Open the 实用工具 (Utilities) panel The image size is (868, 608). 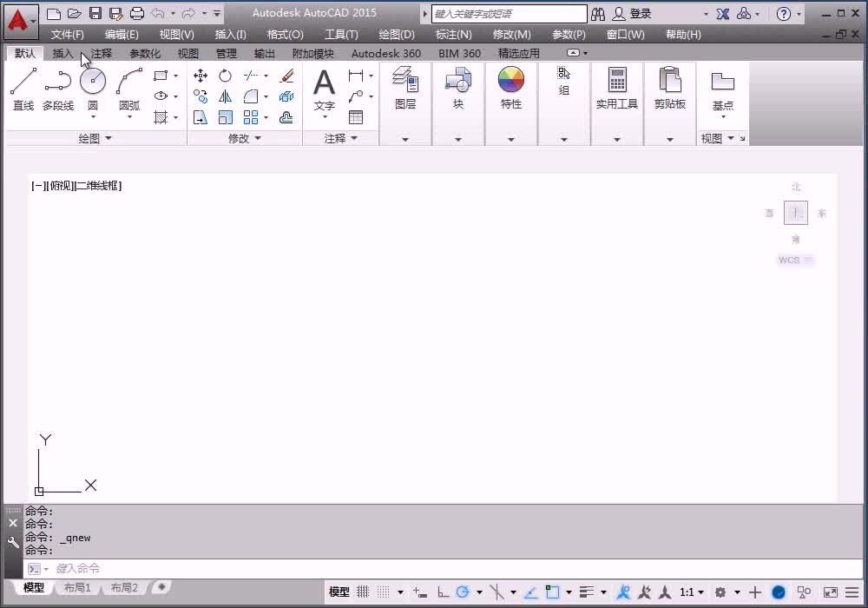point(616,88)
